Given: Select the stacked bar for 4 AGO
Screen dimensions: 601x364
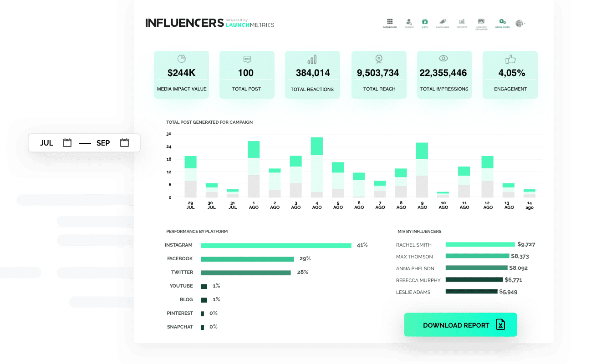Looking at the screenshot, I should click(x=317, y=168).
